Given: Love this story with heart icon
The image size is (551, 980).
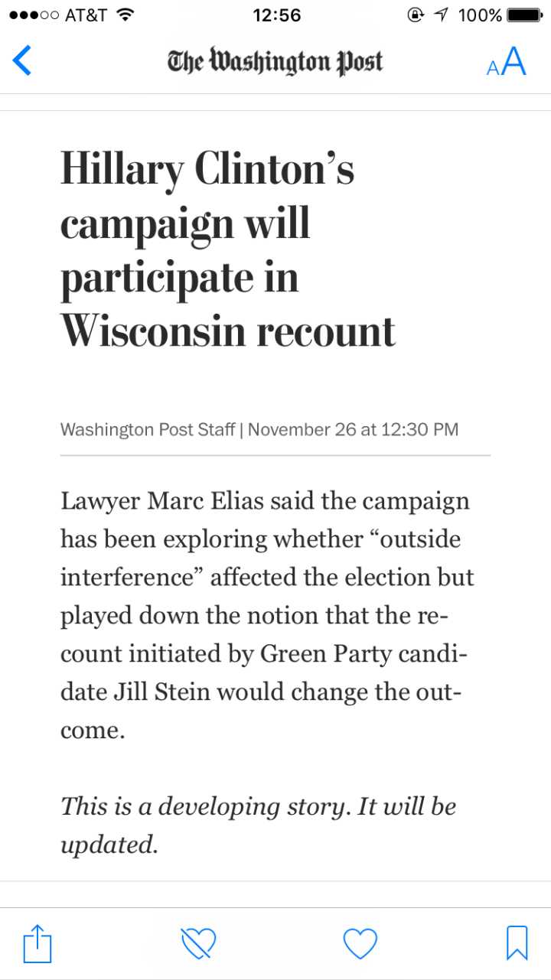Looking at the screenshot, I should (360, 943).
